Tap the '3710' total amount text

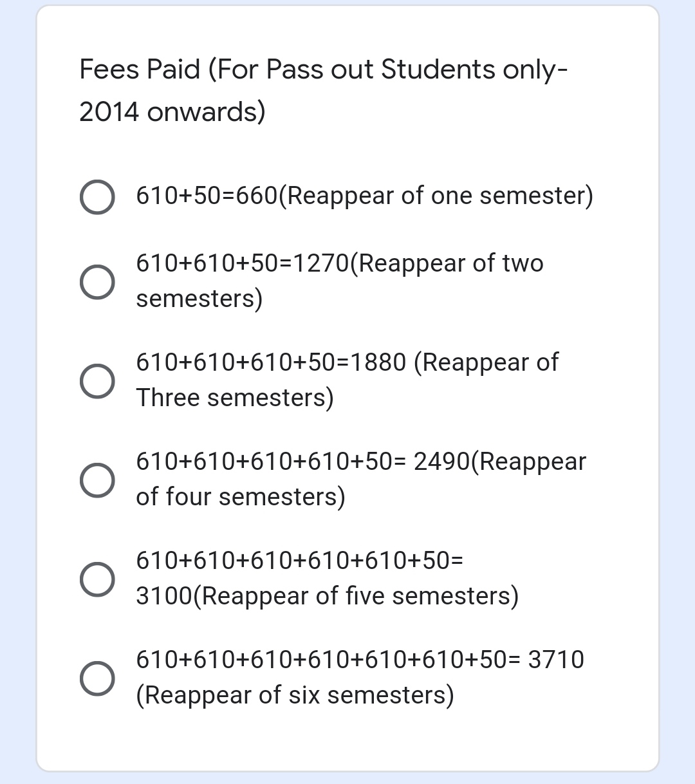556,660
